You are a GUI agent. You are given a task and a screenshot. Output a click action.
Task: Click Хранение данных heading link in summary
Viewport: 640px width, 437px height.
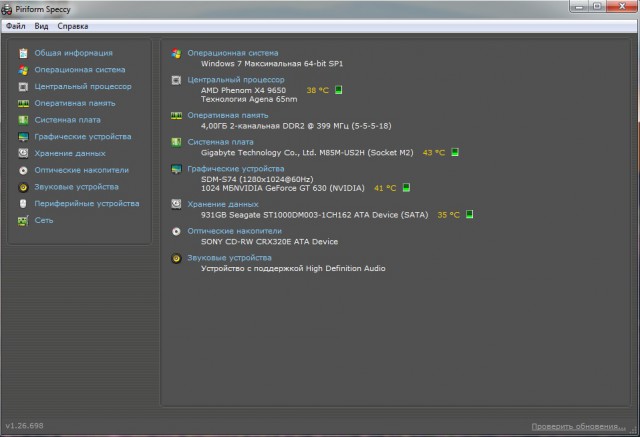pyautogui.click(x=223, y=204)
